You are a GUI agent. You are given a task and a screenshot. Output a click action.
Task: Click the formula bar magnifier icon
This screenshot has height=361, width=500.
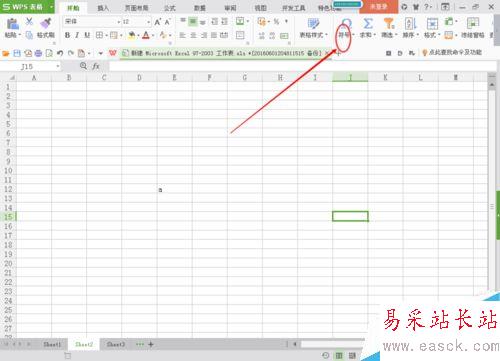tap(83, 66)
